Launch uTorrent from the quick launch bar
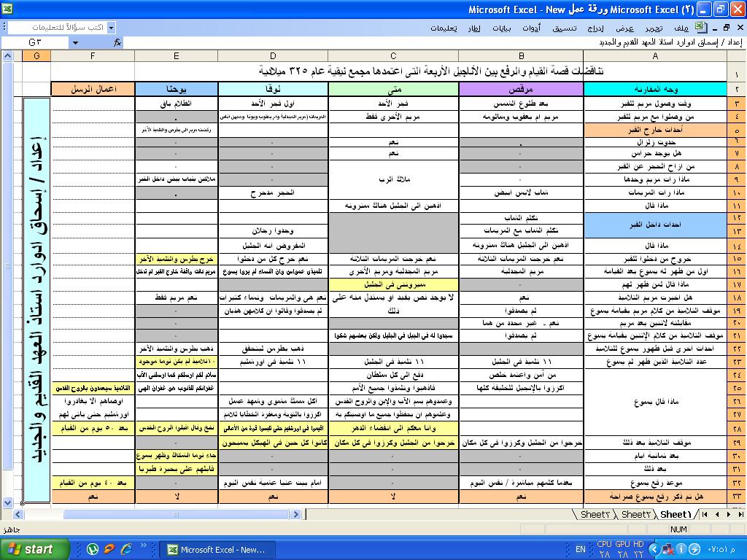This screenshot has width=747, height=560. pos(93,549)
